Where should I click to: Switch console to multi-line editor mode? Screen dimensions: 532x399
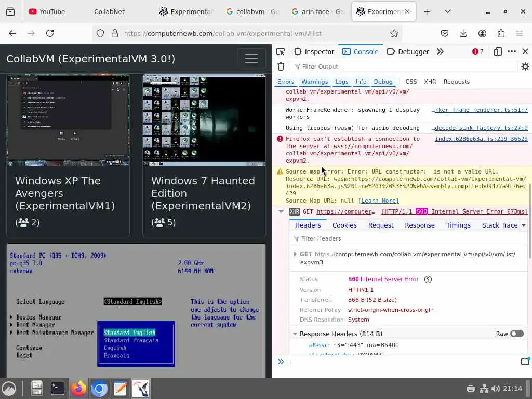(x=525, y=362)
